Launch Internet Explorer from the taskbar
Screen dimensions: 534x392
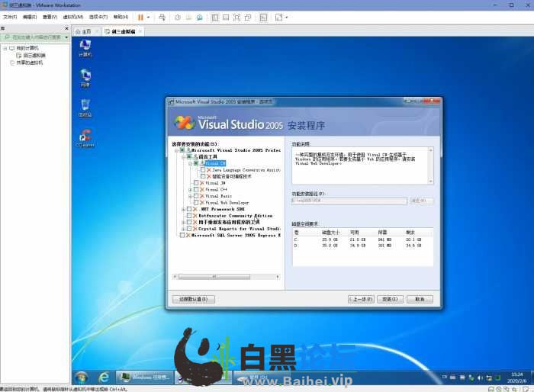(104, 378)
